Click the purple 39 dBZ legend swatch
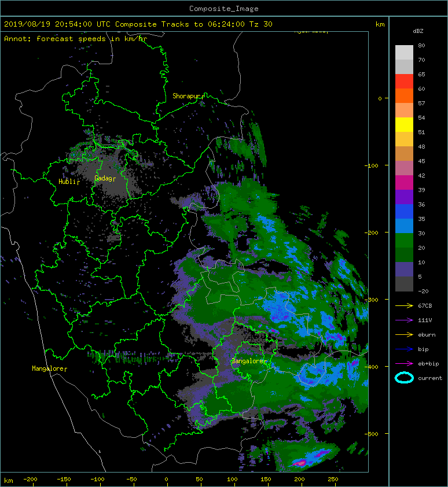 click(x=404, y=197)
